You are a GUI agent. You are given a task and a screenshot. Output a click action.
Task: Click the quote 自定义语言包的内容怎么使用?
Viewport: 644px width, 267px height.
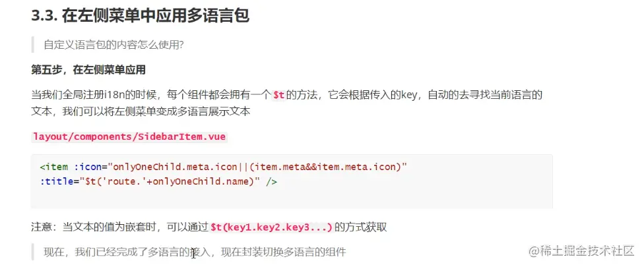(113, 45)
